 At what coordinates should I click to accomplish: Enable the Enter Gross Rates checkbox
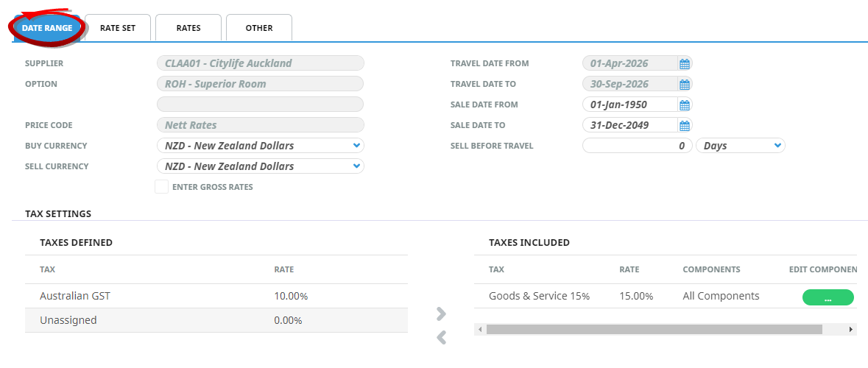tap(161, 187)
